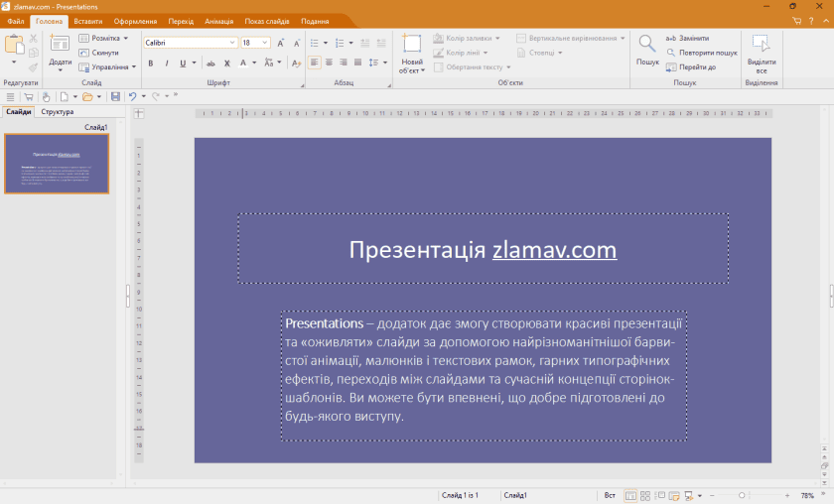This screenshot has height=504, width=834.
Task: Open the Розмітка layout dropdown
Action: point(103,39)
